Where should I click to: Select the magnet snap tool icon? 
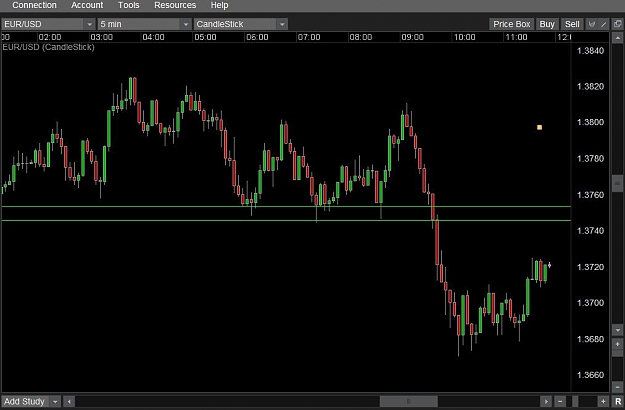coord(592,24)
